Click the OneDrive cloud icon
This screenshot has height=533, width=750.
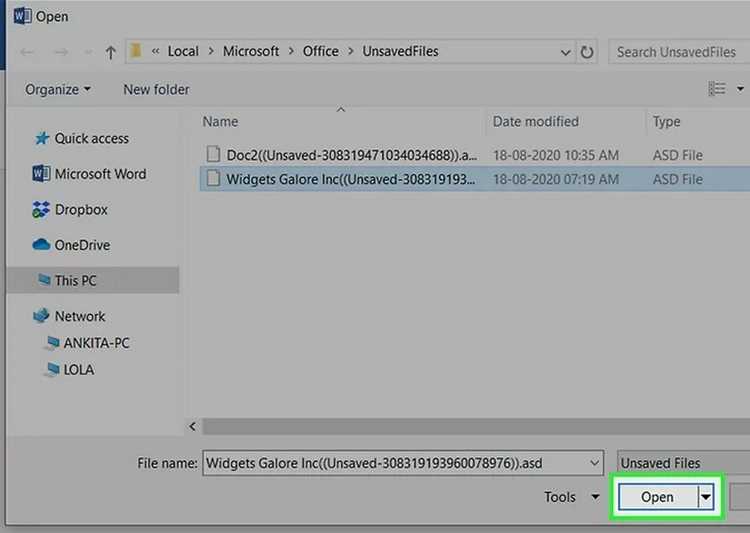click(x=41, y=244)
